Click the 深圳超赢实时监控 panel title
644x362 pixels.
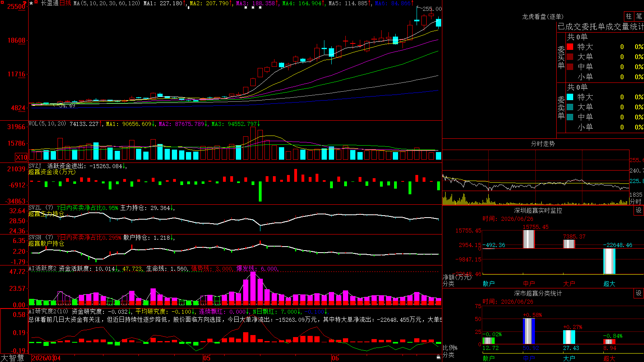[538, 210]
